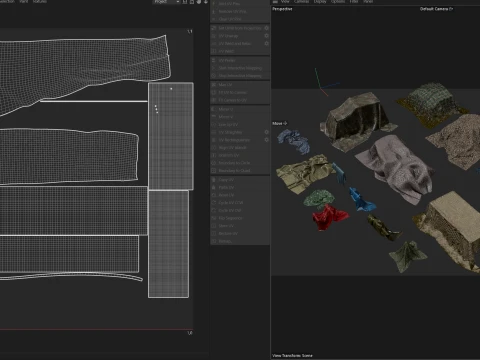Click the Move tool label in viewport
The height and width of the screenshot is (360, 480).
pyautogui.click(x=279, y=123)
